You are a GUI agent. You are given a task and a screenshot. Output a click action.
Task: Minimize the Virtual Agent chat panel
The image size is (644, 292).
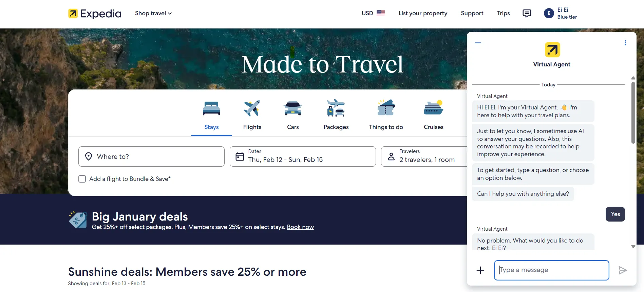(x=478, y=43)
